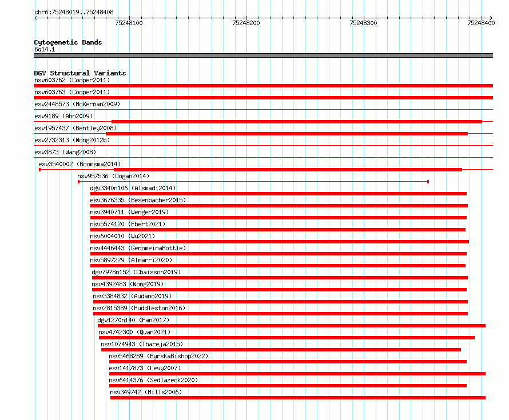Click the esv3540002 (Boomsma2014) label
This screenshot has width=509, height=420.
(79, 164)
